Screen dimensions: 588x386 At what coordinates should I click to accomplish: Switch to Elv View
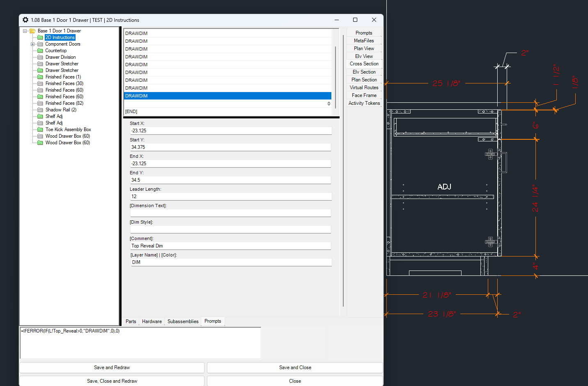coord(364,56)
